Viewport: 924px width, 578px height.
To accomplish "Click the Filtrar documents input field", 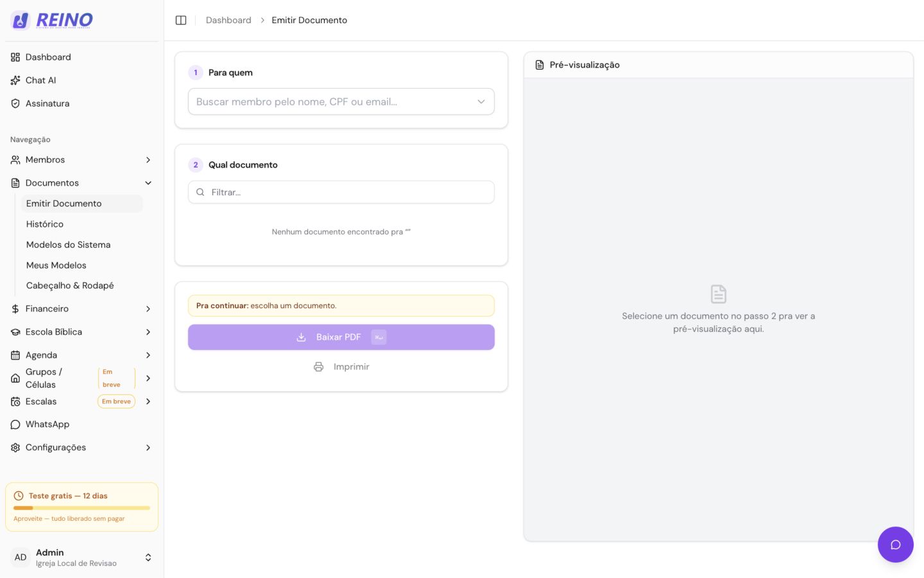I will coord(341,192).
